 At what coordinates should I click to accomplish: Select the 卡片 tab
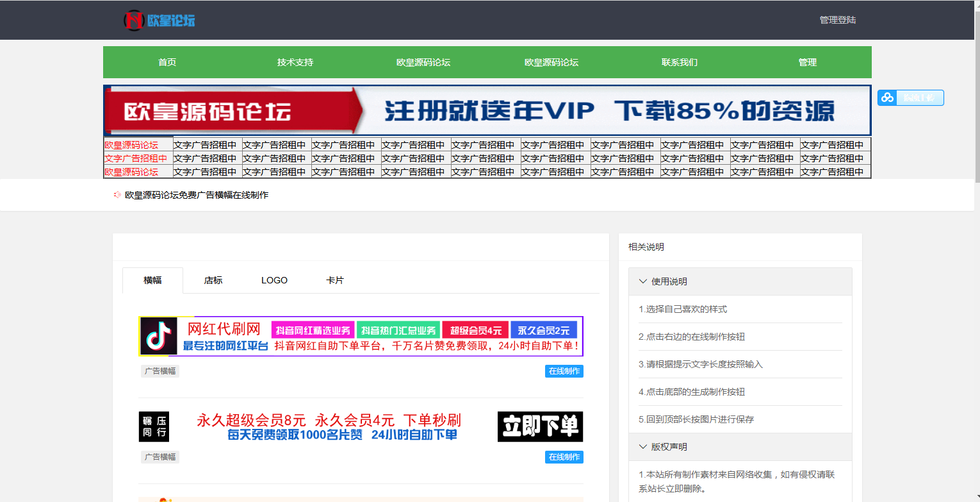tap(335, 280)
